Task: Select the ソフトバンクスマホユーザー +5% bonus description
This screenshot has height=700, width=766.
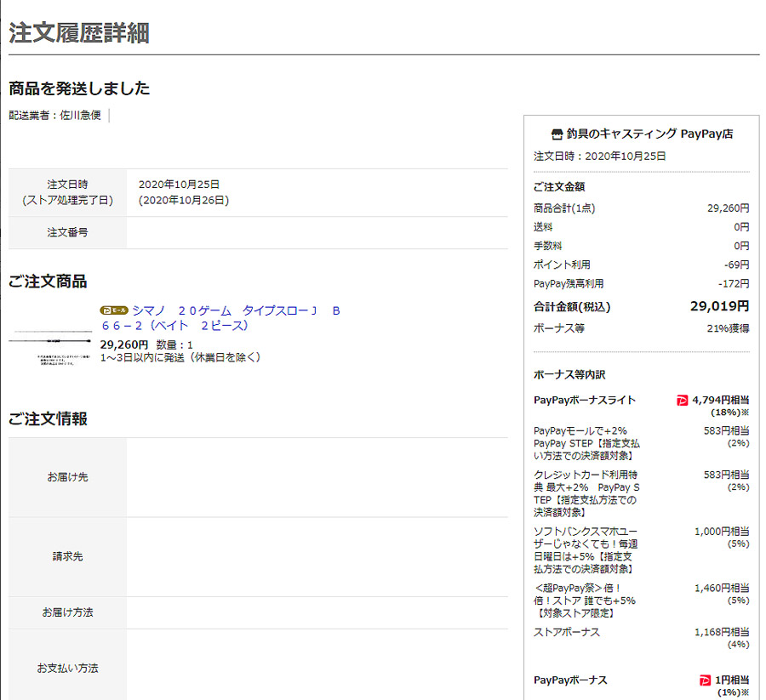Action: pos(586,550)
